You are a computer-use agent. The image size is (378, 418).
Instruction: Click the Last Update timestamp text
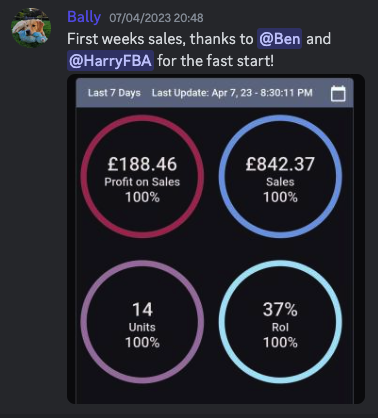point(232,93)
